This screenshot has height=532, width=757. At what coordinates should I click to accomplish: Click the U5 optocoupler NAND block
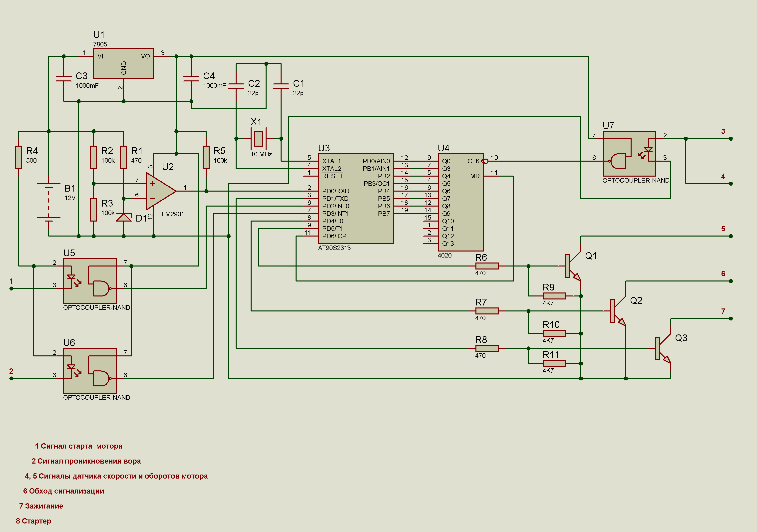pos(90,281)
